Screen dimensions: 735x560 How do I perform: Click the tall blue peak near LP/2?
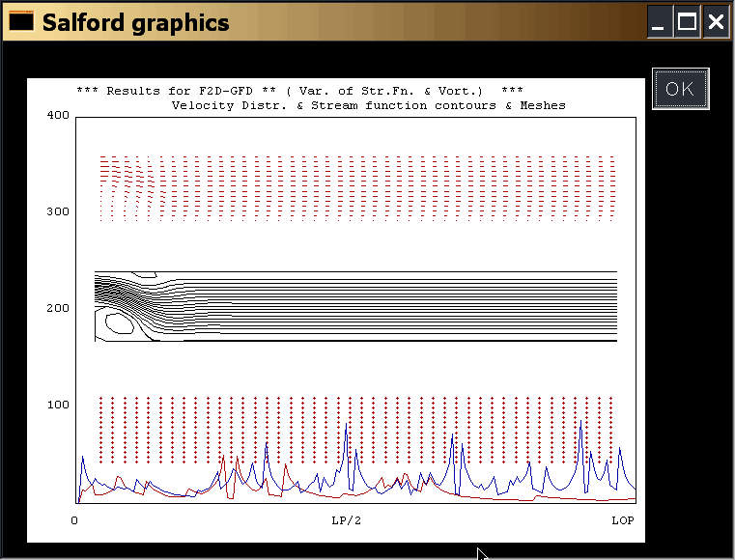[x=346, y=426]
